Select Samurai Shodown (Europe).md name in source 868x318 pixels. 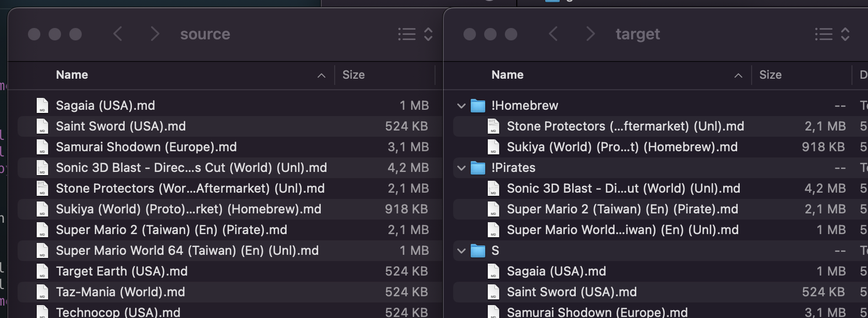coord(146,147)
